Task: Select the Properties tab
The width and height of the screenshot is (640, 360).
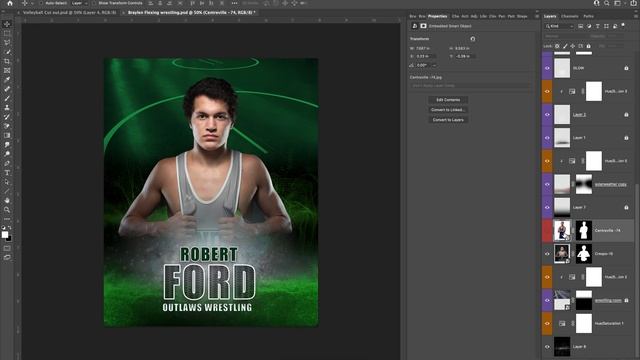Action: [437, 16]
